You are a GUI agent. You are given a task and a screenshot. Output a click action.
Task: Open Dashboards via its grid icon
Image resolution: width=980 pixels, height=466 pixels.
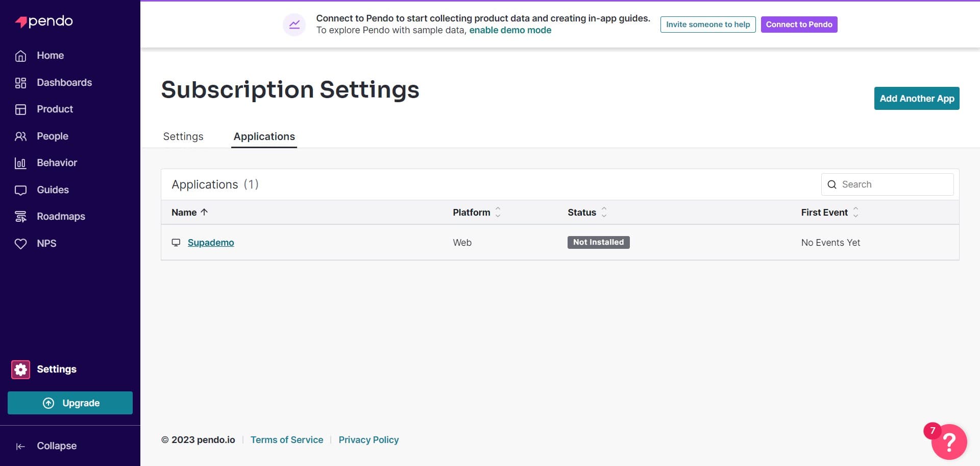point(20,83)
